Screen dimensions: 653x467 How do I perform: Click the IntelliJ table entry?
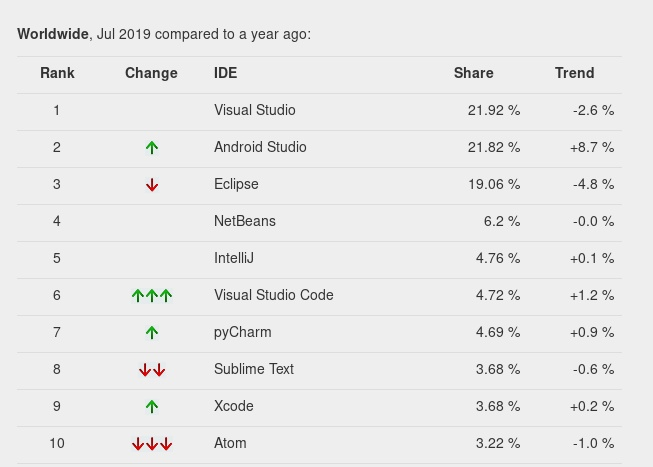pos(233,258)
